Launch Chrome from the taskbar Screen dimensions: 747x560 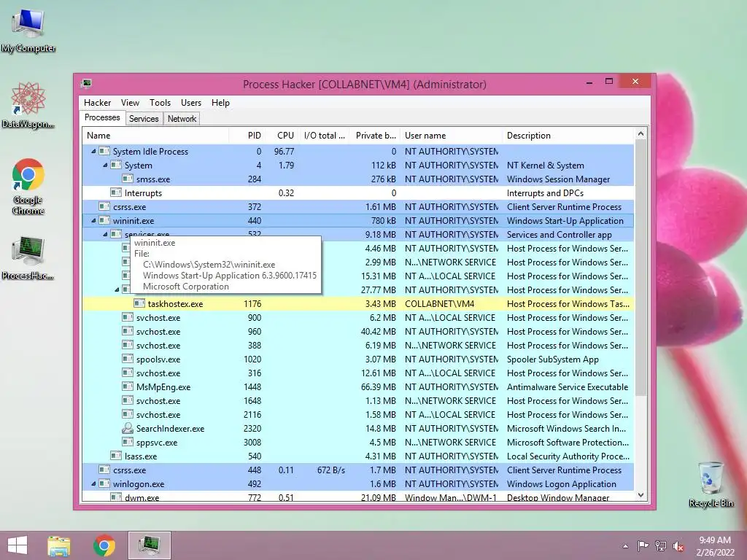point(104,545)
